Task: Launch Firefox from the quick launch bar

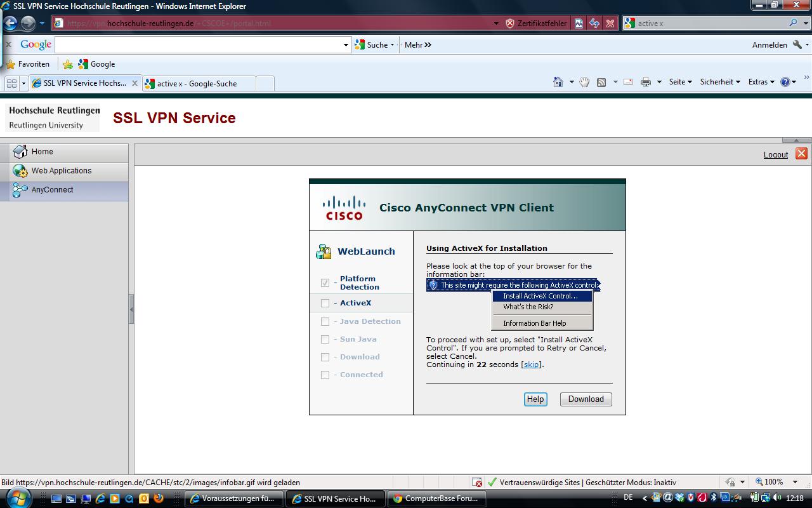Action: (x=159, y=498)
